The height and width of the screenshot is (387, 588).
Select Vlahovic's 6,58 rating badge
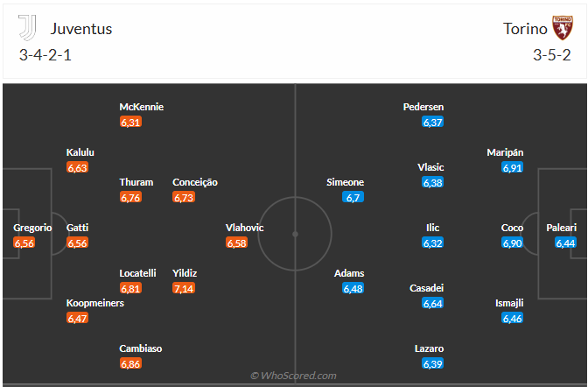(236, 243)
